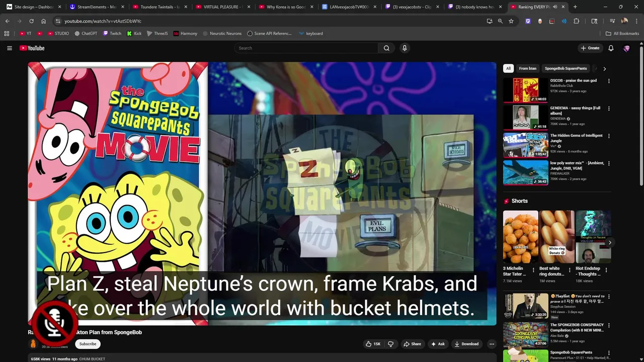Open YouTube notifications bell
This screenshot has height=362, width=644.
(x=611, y=48)
